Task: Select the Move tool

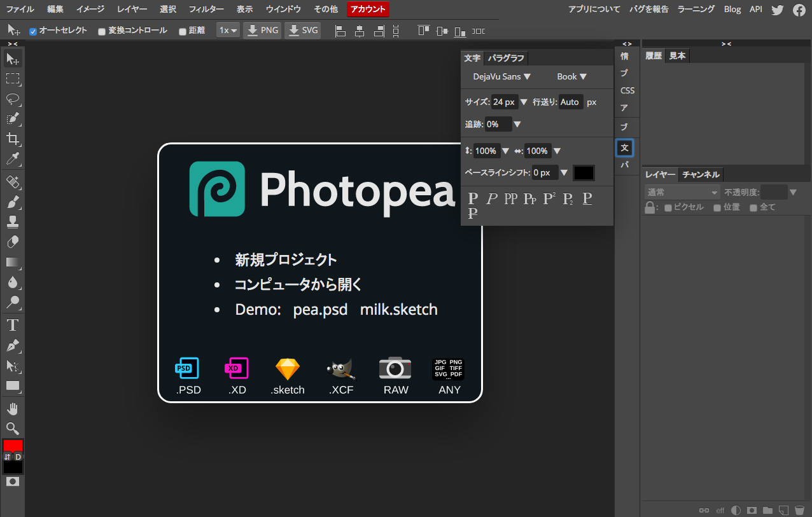Action: [12, 59]
